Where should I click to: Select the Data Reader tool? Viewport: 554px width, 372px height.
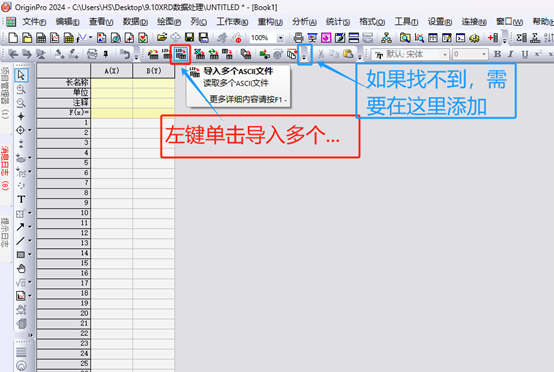[x=20, y=130]
